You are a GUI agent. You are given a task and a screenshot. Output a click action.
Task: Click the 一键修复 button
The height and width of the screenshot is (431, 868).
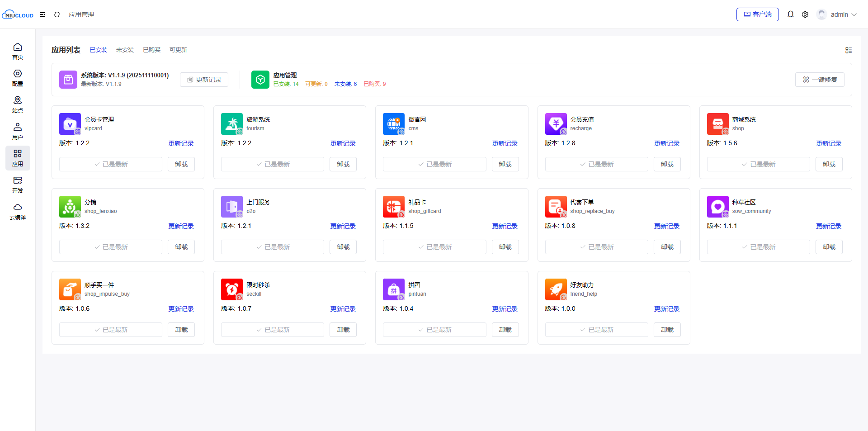click(x=819, y=80)
